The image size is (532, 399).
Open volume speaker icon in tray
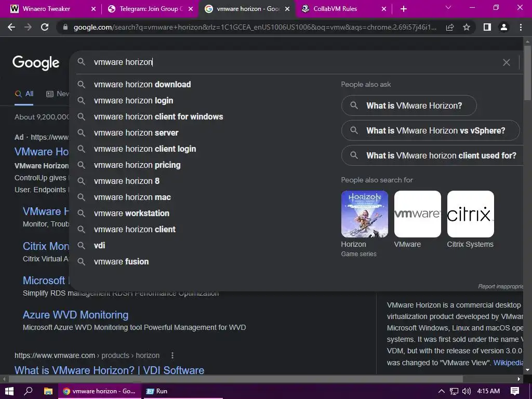[x=467, y=391]
